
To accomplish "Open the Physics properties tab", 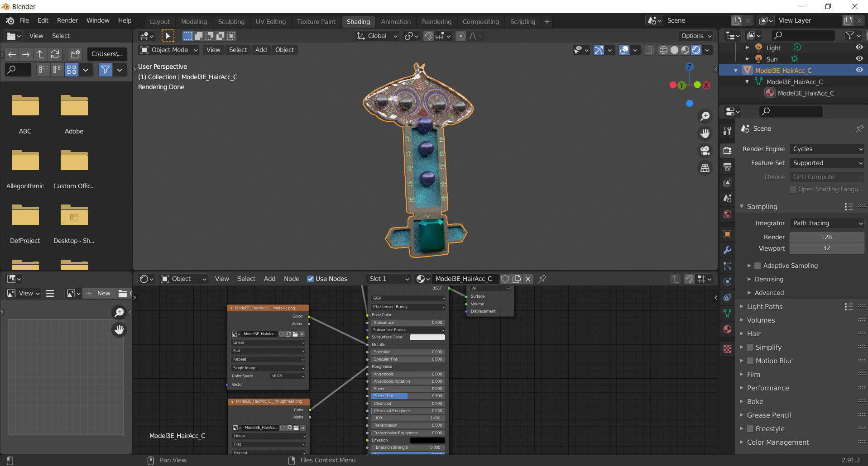I will (727, 281).
